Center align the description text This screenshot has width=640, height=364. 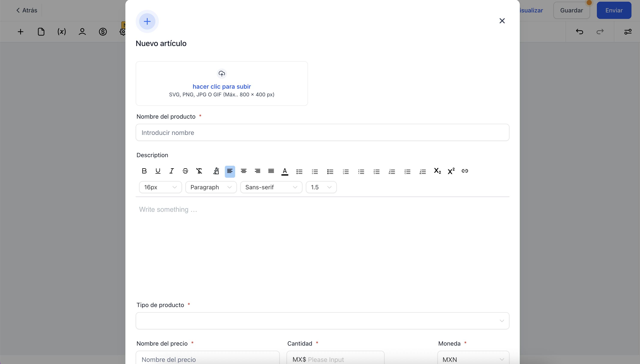[x=244, y=171]
